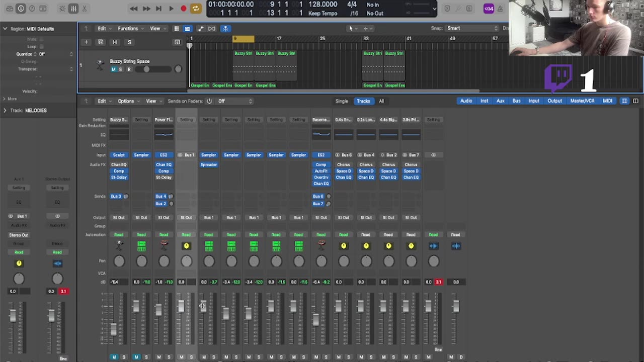Click the purple count-in 1234 icon
This screenshot has height=362, width=644.
pyautogui.click(x=489, y=9)
